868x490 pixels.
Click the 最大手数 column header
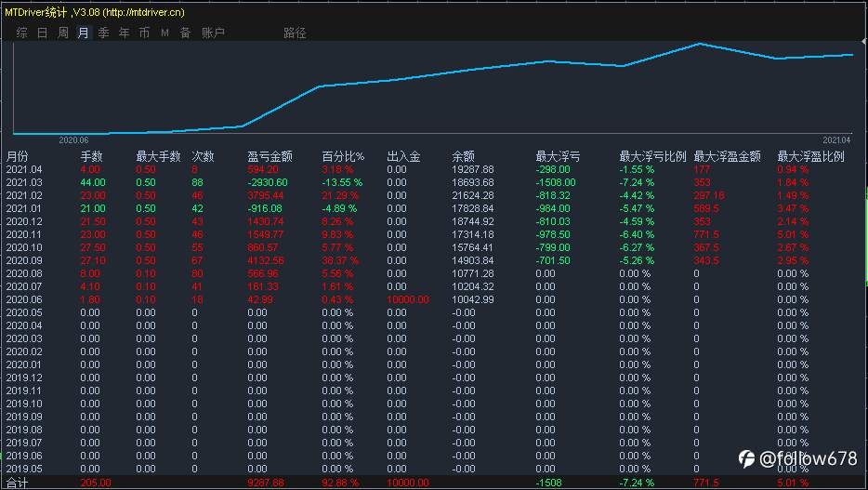(158, 156)
